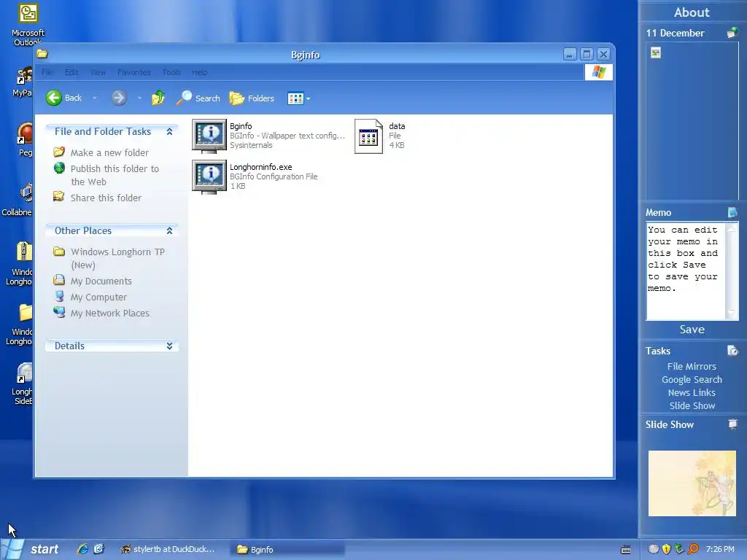Click Share this folder link
747x560 pixels.
pyautogui.click(x=106, y=198)
